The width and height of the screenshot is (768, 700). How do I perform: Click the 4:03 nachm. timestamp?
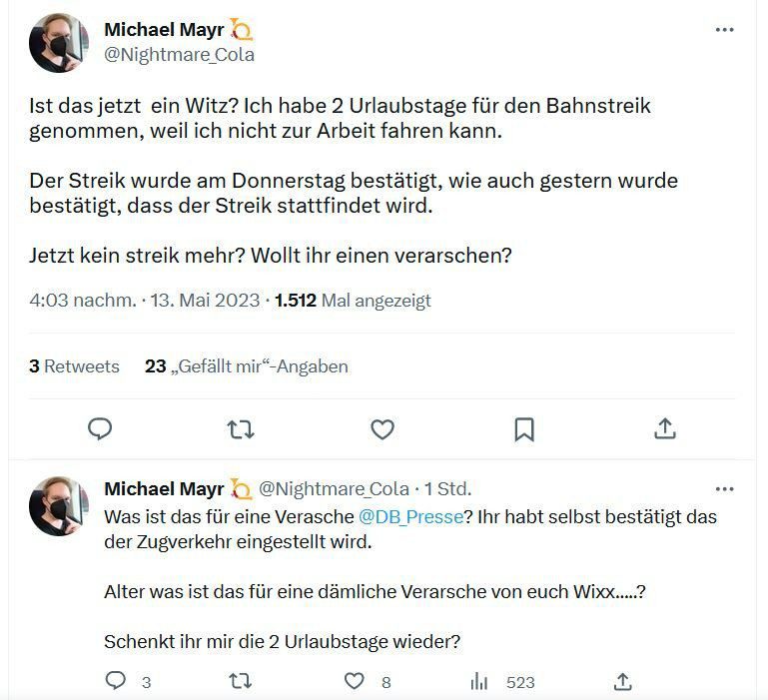coord(83,301)
